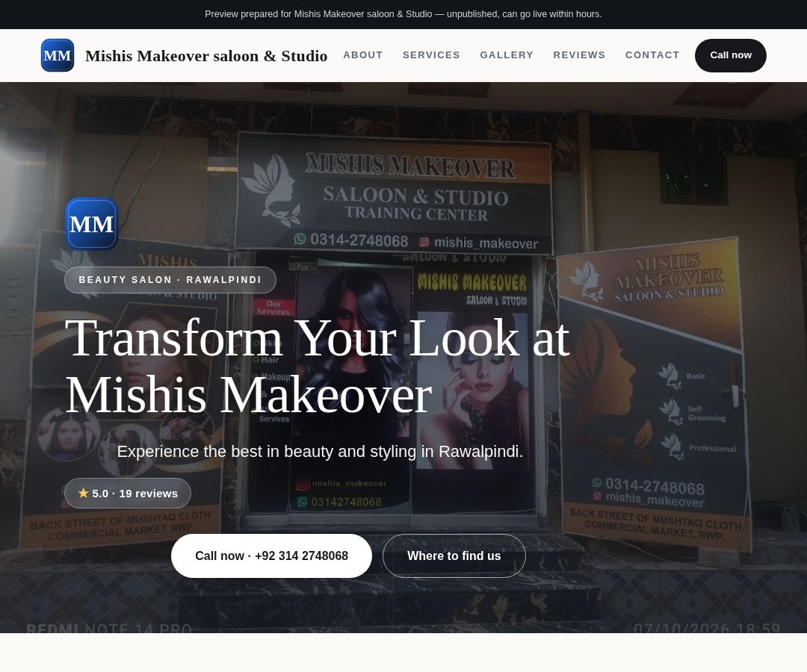Open the About section link

[x=363, y=55]
